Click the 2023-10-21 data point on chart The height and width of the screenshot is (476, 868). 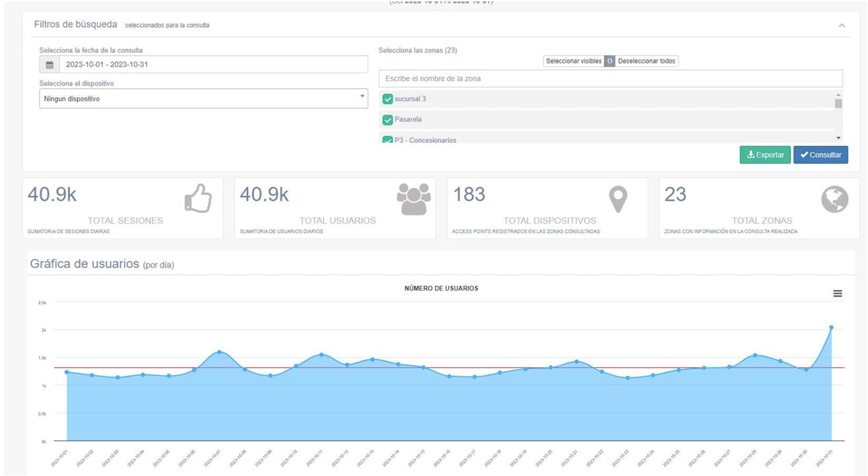coord(576,361)
